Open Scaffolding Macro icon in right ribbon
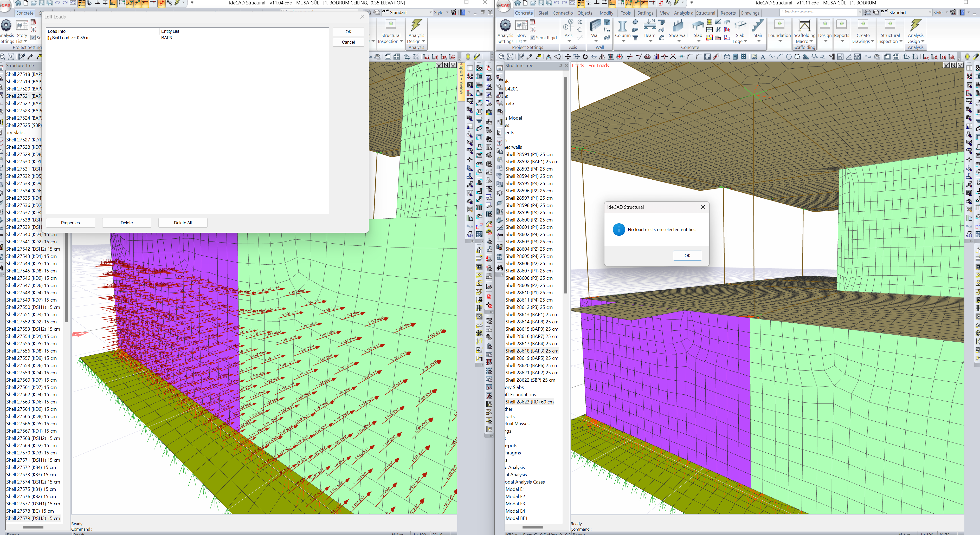 [804, 26]
